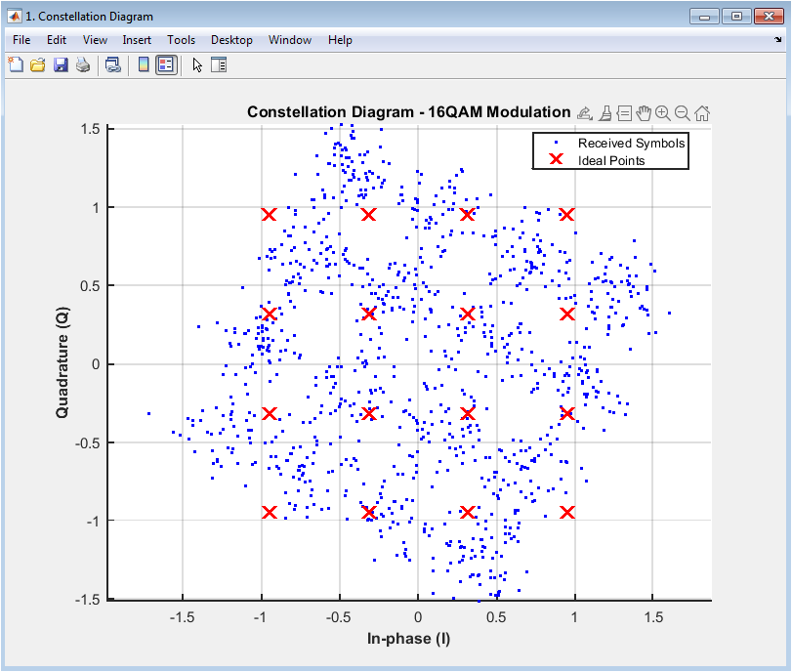Restore the view with the home icon
Screen dimensions: 792x672
[x=702, y=113]
